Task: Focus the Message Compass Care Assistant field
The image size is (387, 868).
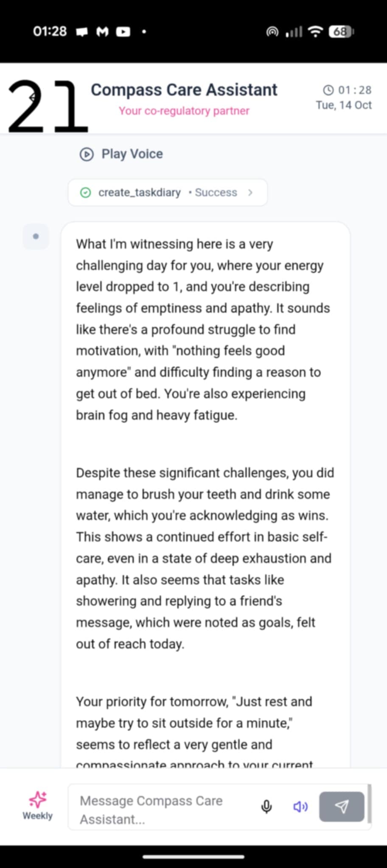Action: click(x=161, y=810)
